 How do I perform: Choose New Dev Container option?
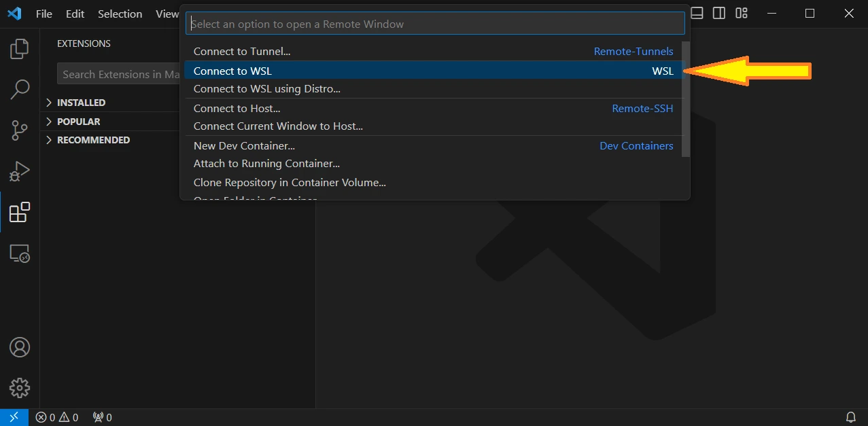point(433,145)
